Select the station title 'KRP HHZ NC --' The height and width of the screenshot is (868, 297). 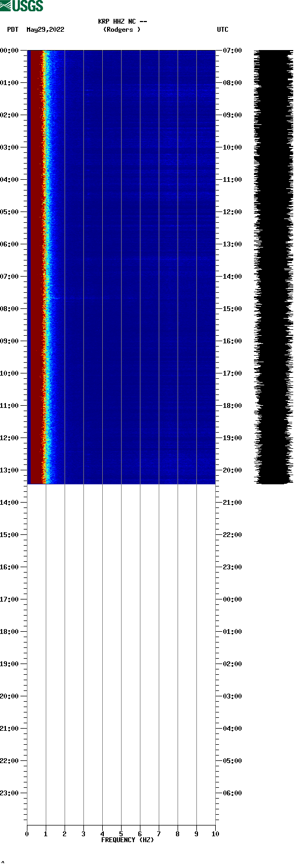[123, 22]
